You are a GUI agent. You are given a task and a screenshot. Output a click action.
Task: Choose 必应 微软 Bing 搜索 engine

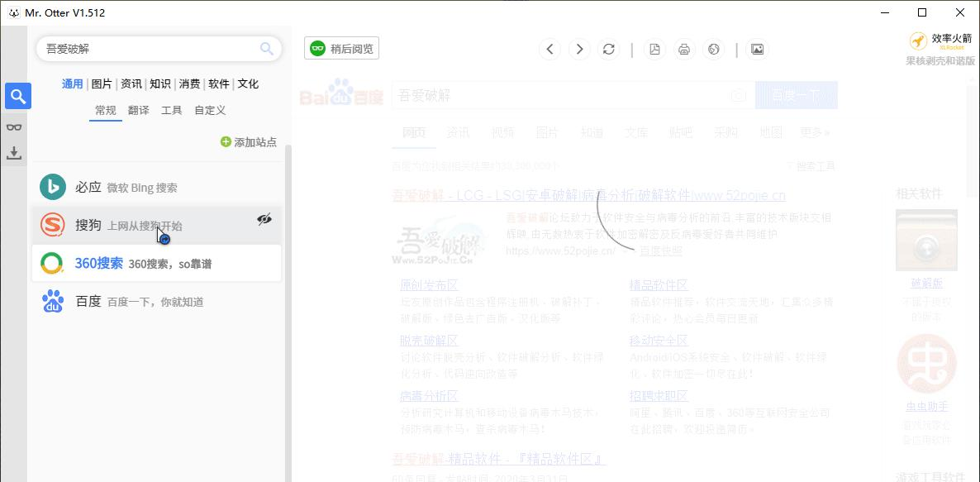[157, 187]
